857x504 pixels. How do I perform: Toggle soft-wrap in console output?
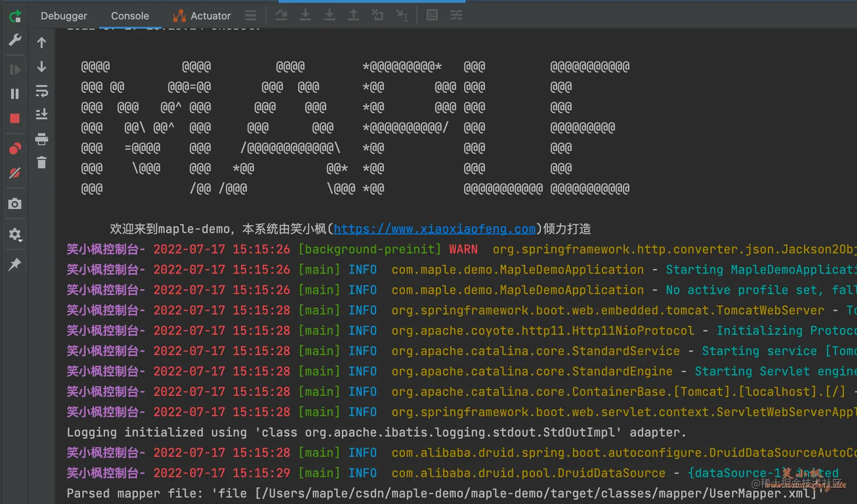pyautogui.click(x=41, y=91)
